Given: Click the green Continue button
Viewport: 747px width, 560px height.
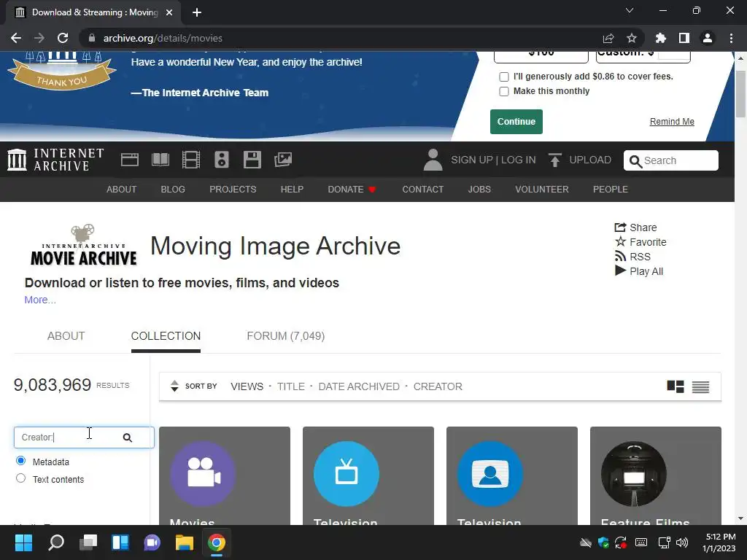Looking at the screenshot, I should coord(516,122).
